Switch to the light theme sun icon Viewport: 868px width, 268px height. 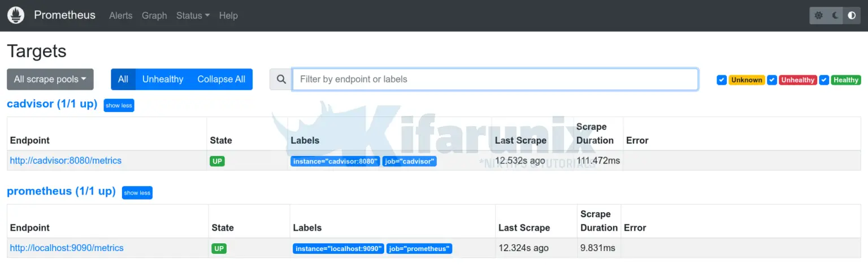[818, 16]
